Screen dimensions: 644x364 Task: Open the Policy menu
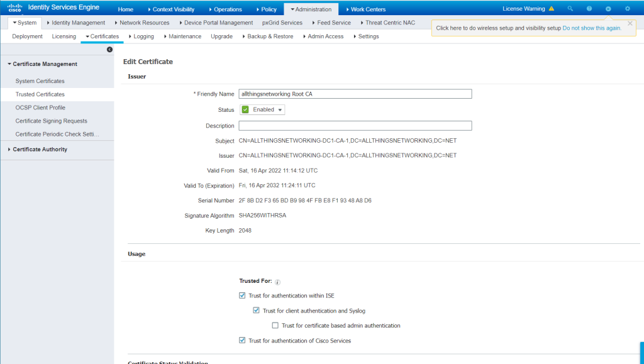[266, 9]
